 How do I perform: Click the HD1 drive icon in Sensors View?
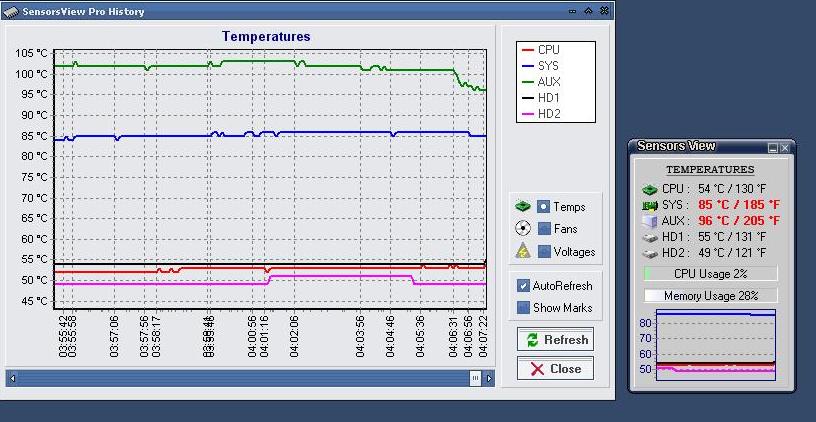(x=650, y=237)
